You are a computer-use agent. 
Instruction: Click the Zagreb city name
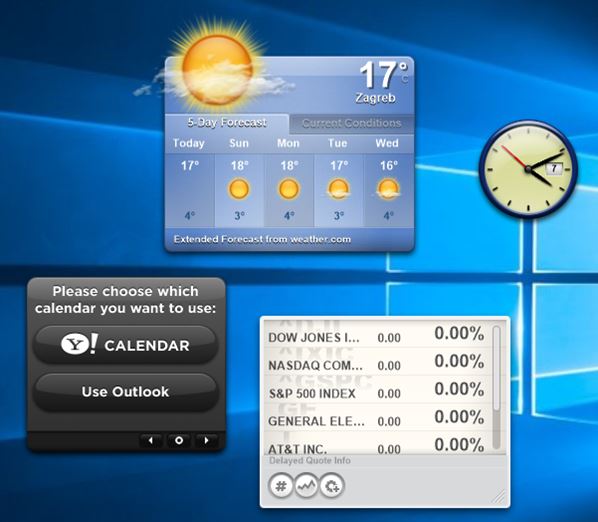375,98
